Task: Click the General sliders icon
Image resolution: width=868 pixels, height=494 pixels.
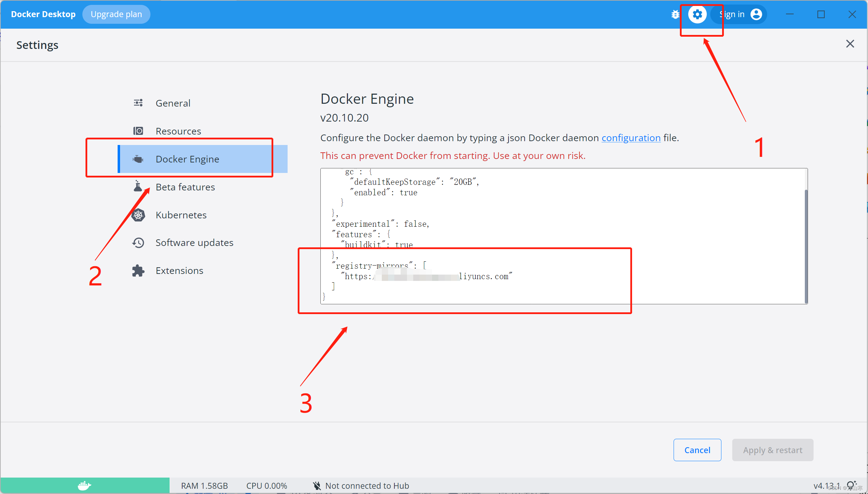Action: point(138,103)
